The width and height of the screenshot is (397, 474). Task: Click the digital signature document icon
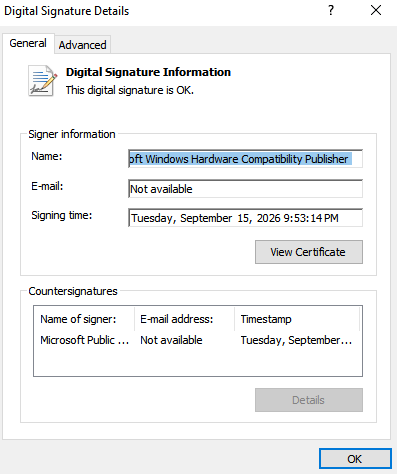pyautogui.click(x=42, y=81)
